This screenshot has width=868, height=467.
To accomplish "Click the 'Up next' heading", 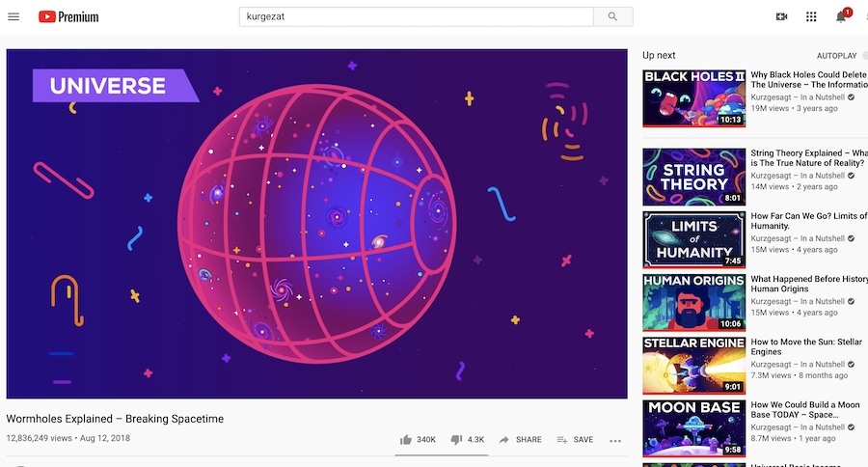I will tap(659, 55).
